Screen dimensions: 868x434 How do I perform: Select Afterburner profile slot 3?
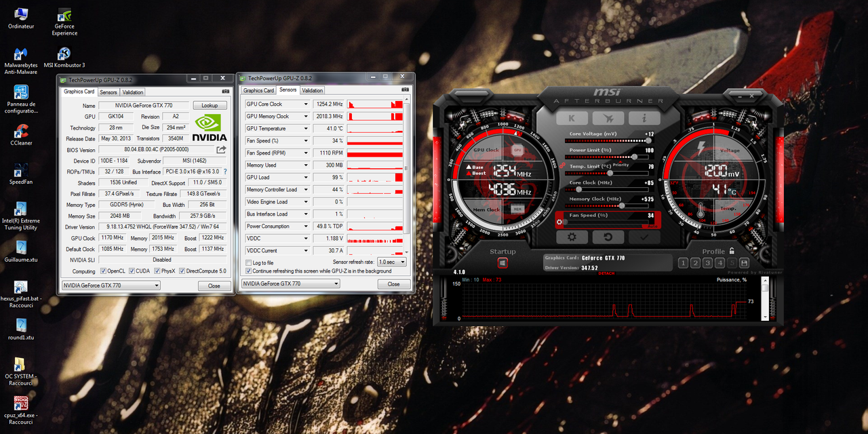pos(708,262)
